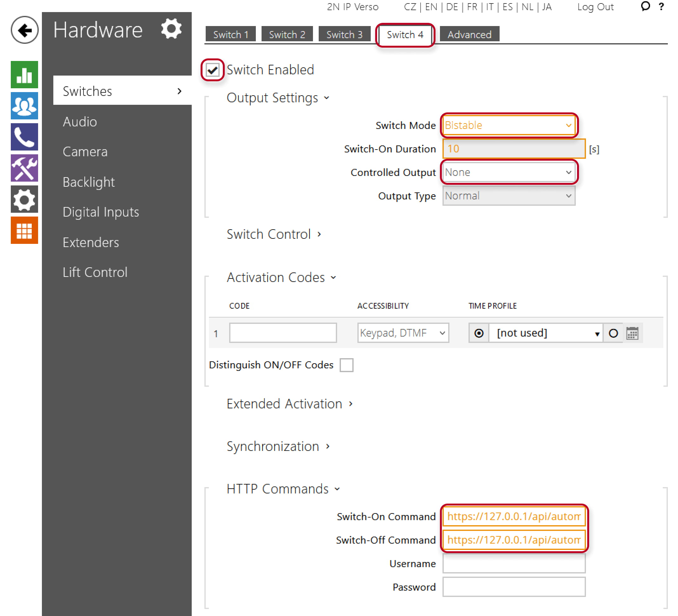The height and width of the screenshot is (616, 678).
Task: Select custom time profile radio button
Action: coord(614,333)
